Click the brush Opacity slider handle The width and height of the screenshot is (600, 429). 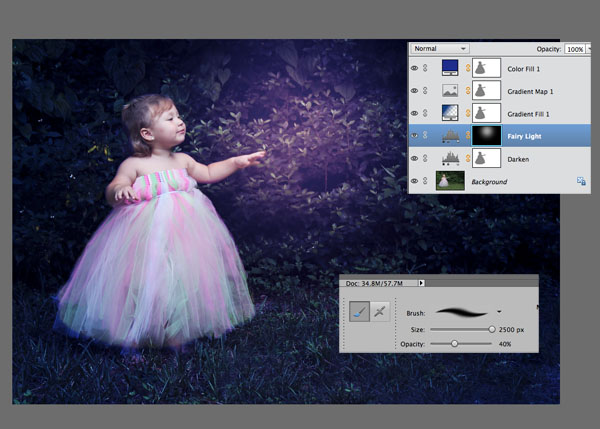pos(454,344)
